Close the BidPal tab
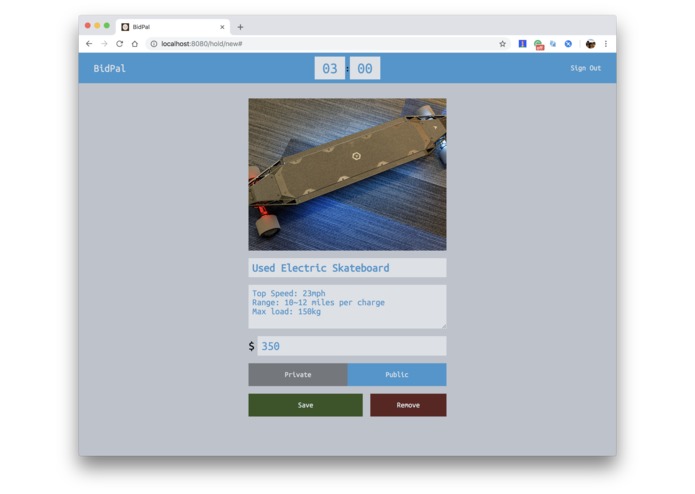Image resolution: width=695 pixels, height=494 pixels. (x=222, y=27)
